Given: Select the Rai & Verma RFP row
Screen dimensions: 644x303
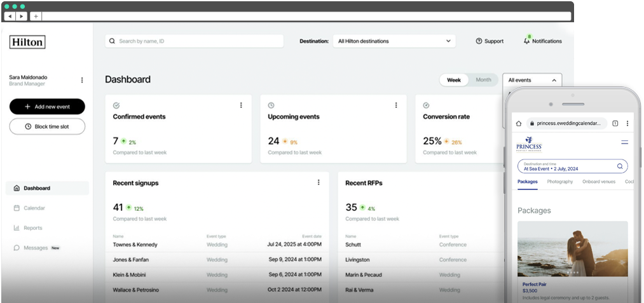Looking at the screenshot, I should [x=423, y=290].
